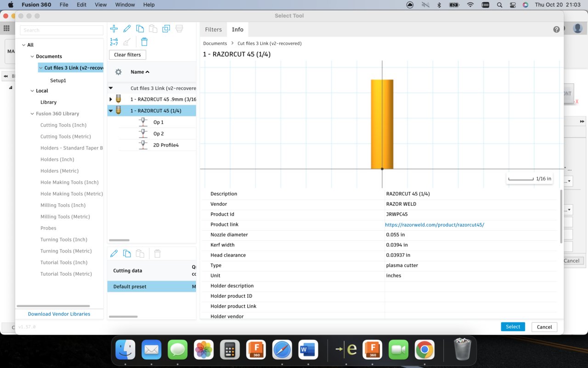Click the Documents breadcrumb
Image resolution: width=588 pixels, height=368 pixels.
click(215, 43)
